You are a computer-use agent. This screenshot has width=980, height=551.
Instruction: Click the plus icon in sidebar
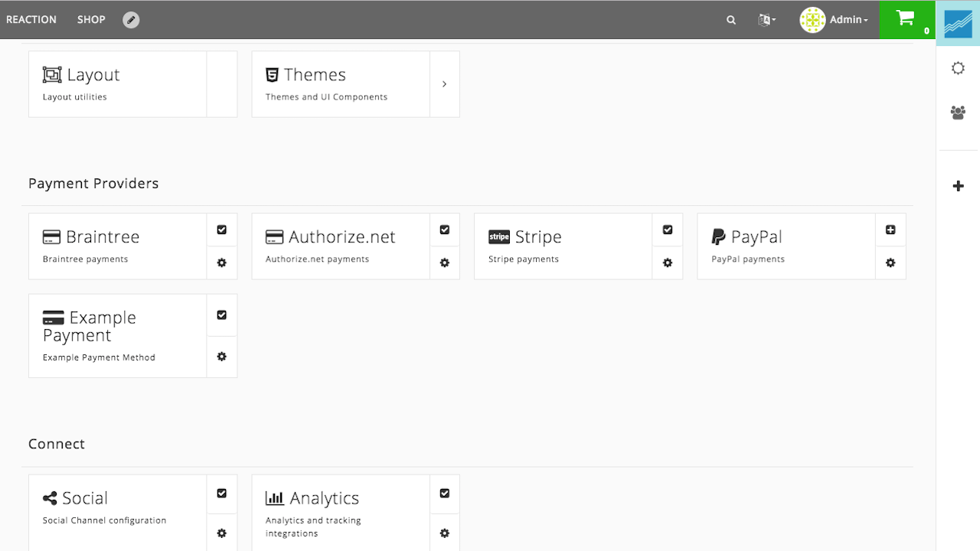click(958, 186)
